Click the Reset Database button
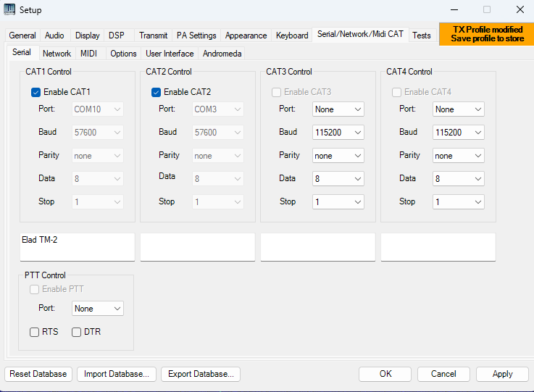This screenshot has height=392, width=534. click(x=39, y=374)
